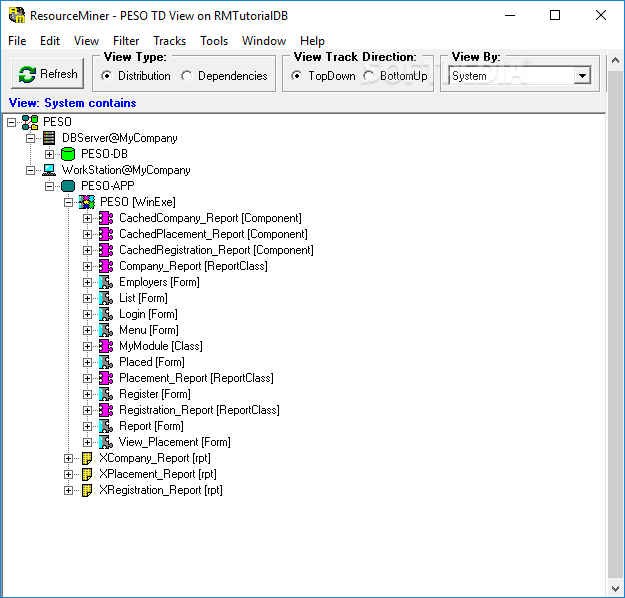Select the "Menu [Form]" tree row
The width and height of the screenshot is (625, 598).
point(149,330)
